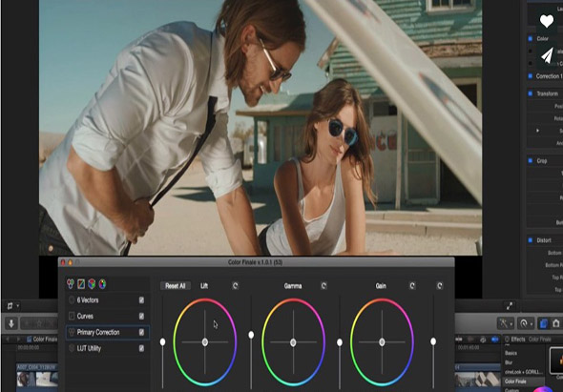This screenshot has height=392, width=563.
Task: Click the Gain wheel center puck
Action: (x=382, y=342)
